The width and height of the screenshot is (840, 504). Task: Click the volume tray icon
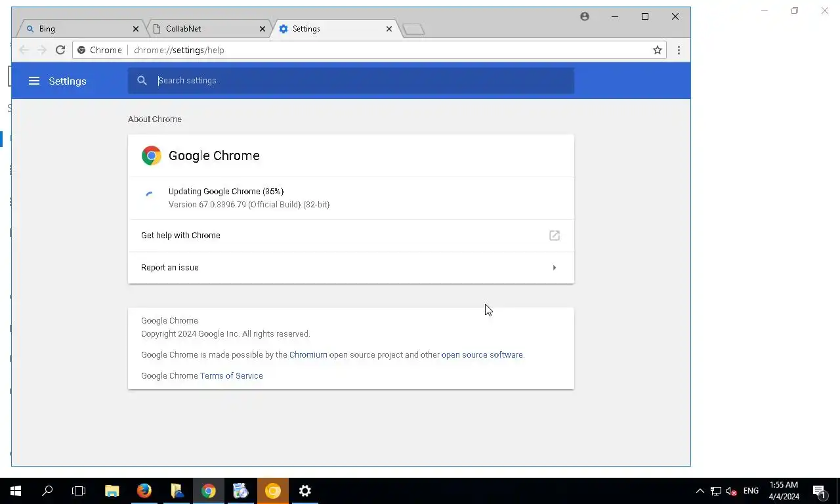click(x=732, y=491)
